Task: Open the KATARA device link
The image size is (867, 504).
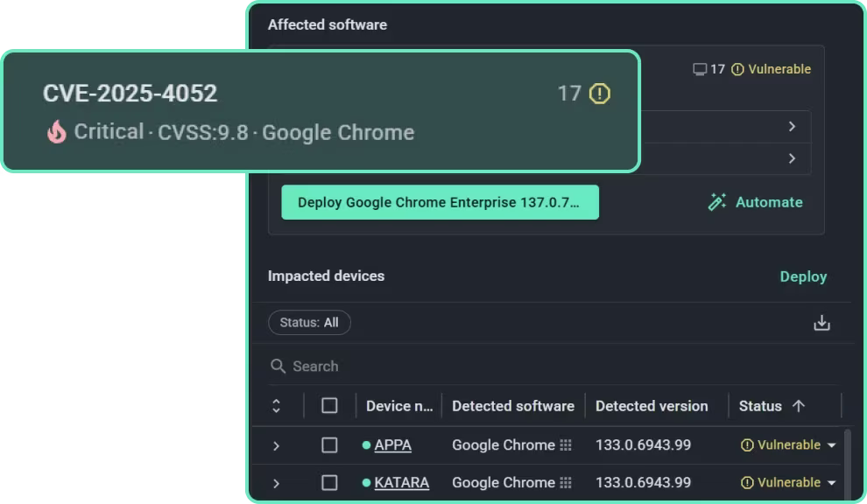Action: click(401, 483)
